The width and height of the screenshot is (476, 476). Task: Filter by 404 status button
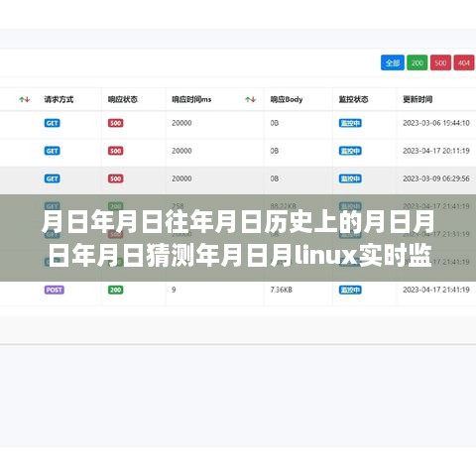464,62
